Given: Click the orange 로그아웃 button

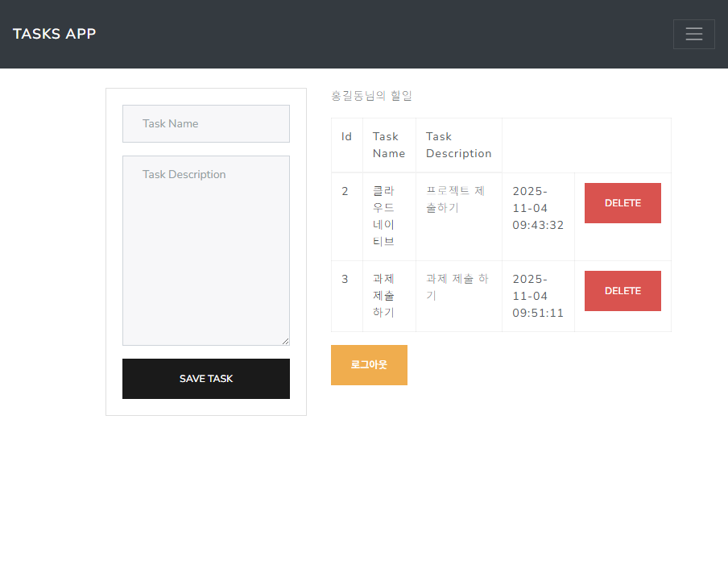Looking at the screenshot, I should (x=369, y=365).
